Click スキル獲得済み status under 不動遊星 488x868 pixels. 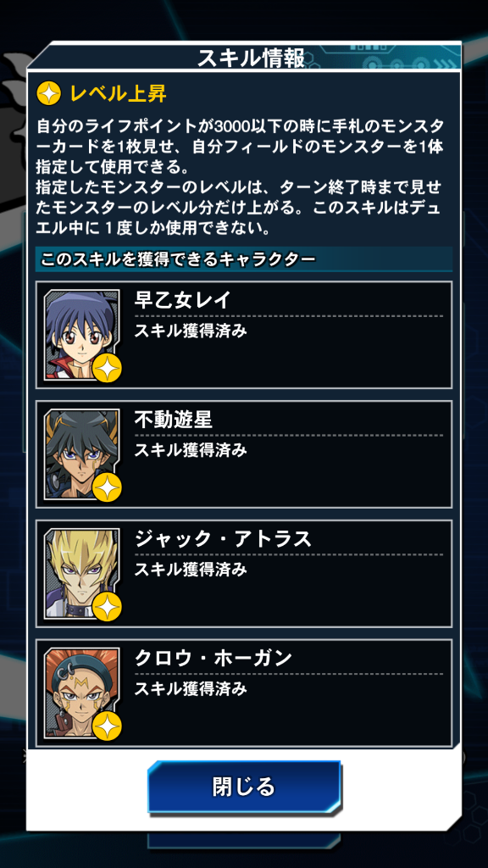tap(191, 451)
